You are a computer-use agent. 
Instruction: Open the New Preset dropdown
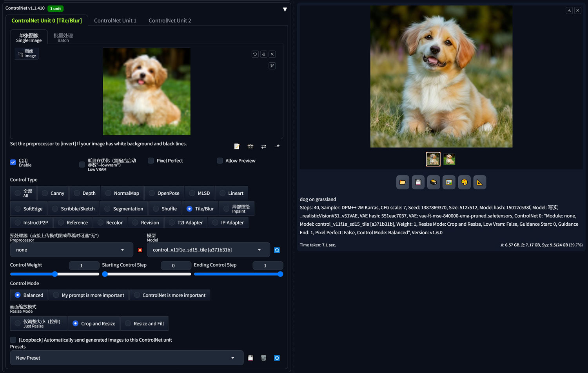127,358
